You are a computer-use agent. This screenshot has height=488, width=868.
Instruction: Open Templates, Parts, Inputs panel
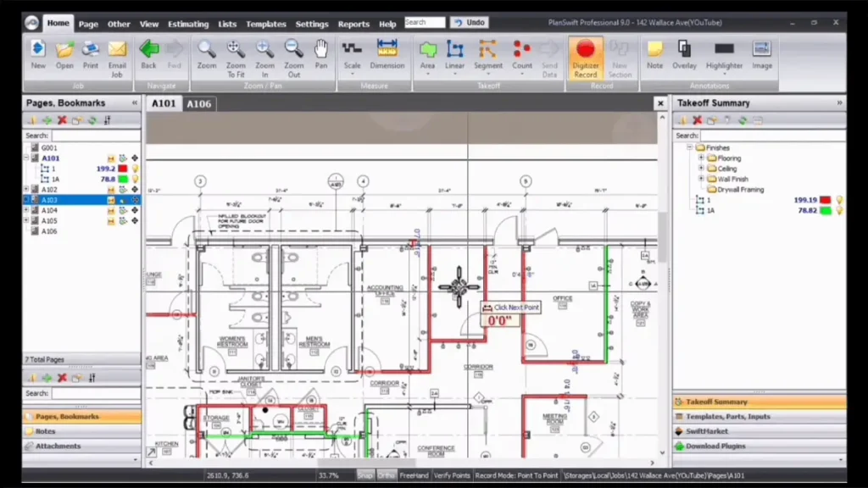click(759, 417)
